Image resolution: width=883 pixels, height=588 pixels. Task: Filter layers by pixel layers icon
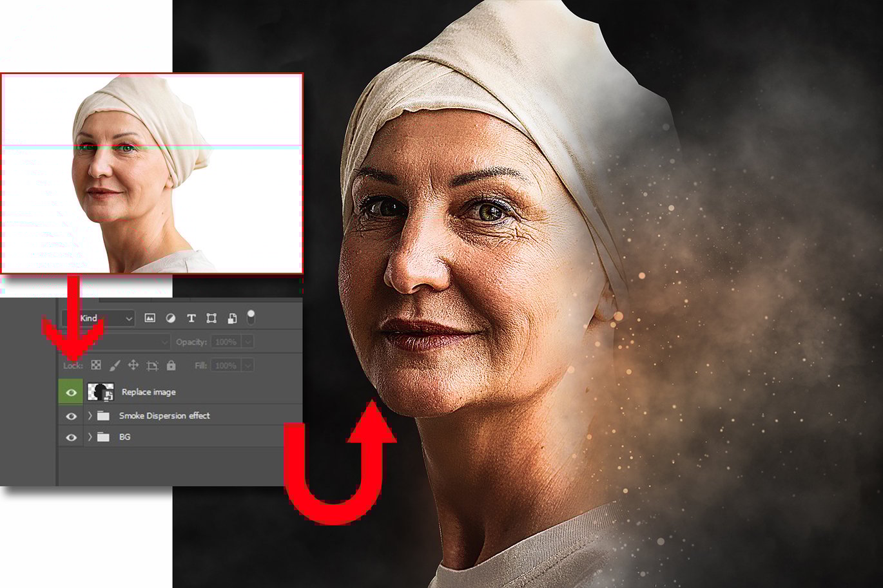point(150,318)
